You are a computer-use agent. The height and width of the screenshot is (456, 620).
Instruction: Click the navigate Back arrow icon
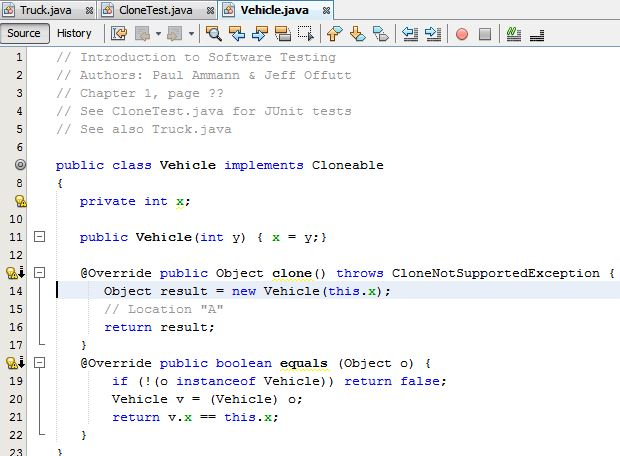coord(142,34)
